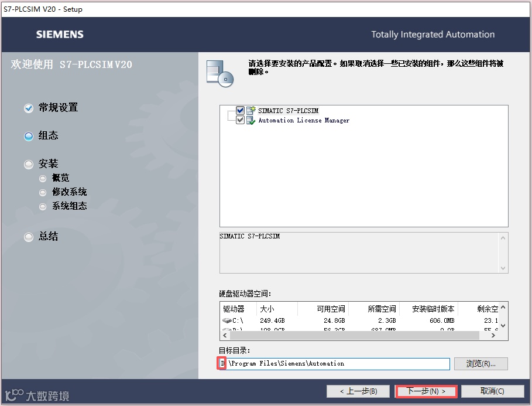The width and height of the screenshot is (532, 406).
Task: Click the 概览 sub-step indicator
Action: tap(43, 178)
